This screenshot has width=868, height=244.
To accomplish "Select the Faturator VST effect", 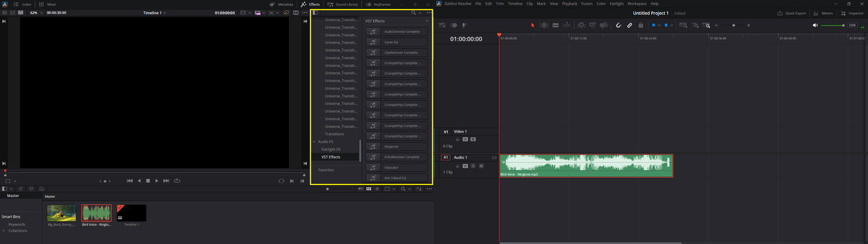I will click(397, 167).
